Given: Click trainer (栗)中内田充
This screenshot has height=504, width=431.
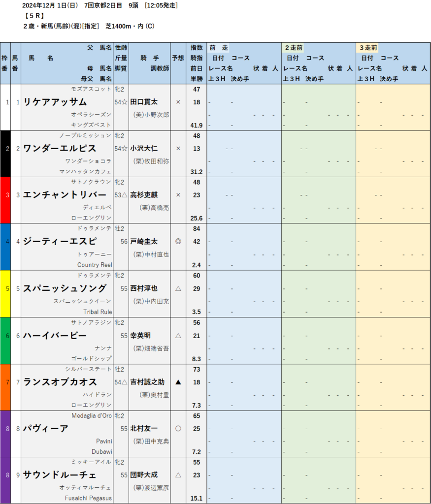Looking at the screenshot, I should [151, 301].
